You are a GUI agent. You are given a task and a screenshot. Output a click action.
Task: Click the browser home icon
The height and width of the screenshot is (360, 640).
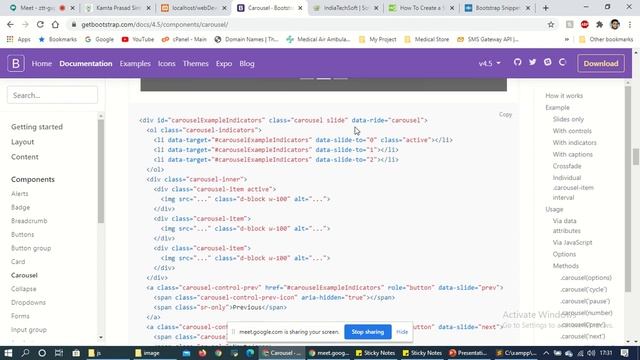pos(55,24)
